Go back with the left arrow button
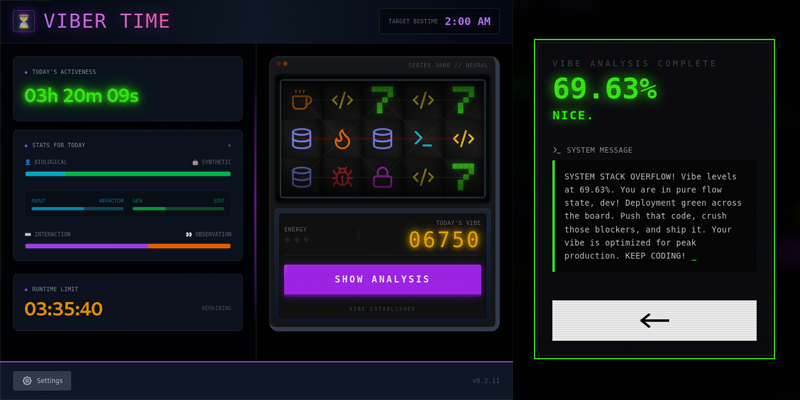The image size is (800, 400). click(654, 320)
